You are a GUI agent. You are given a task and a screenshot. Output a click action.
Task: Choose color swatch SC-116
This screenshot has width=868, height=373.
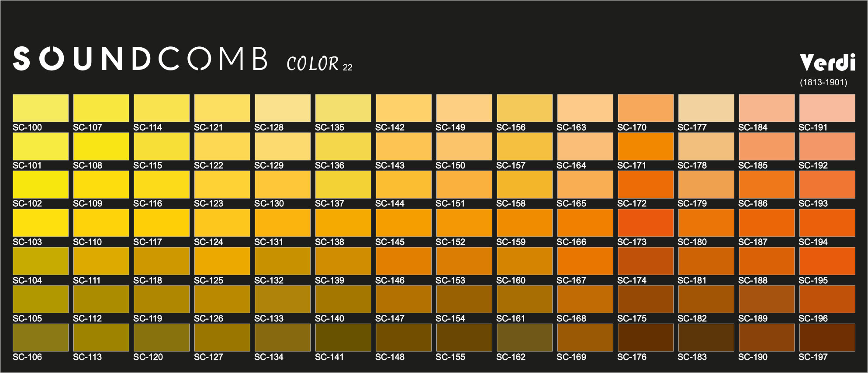pyautogui.click(x=162, y=185)
